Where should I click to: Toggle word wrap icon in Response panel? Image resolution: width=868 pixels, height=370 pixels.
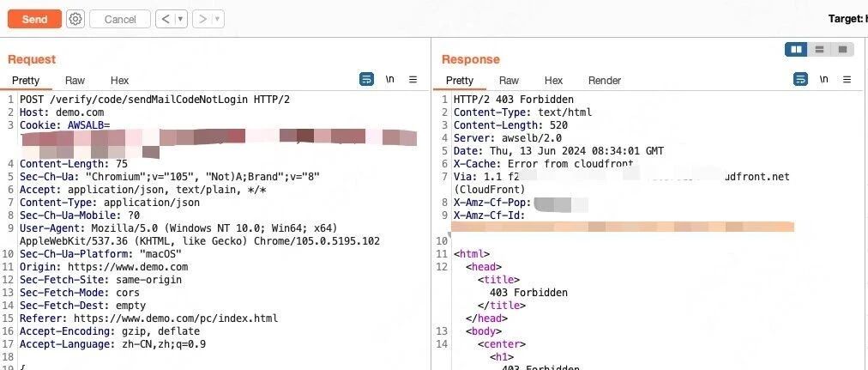(800, 80)
